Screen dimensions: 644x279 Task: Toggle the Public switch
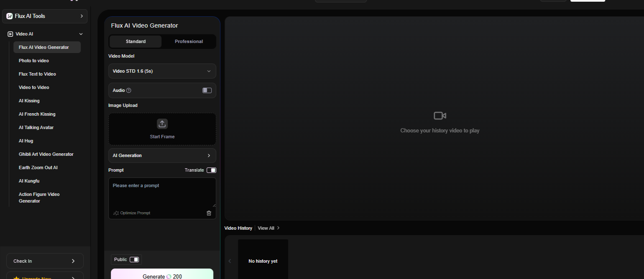[134, 259]
